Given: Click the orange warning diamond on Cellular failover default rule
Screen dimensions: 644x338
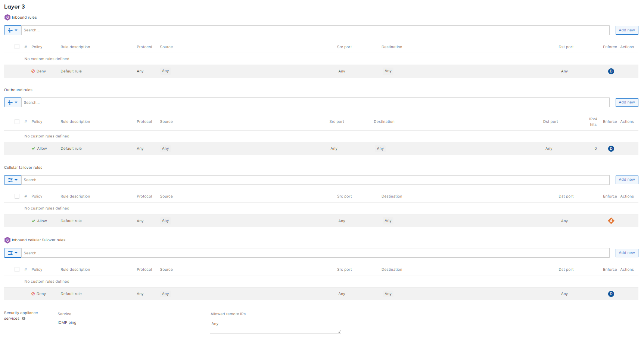Looking at the screenshot, I should (x=611, y=220).
